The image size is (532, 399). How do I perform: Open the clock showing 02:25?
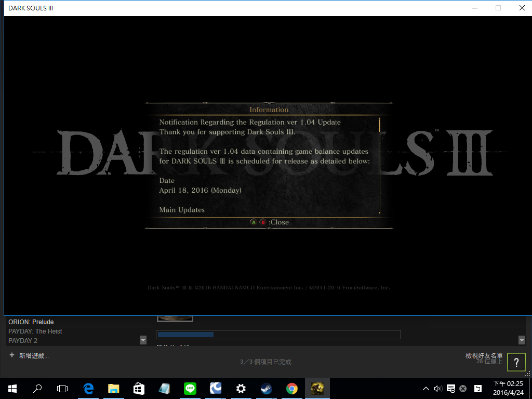[x=508, y=388]
